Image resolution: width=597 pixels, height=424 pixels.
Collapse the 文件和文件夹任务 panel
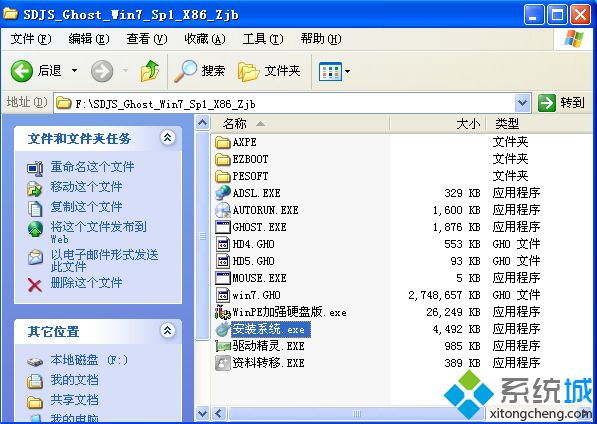(x=168, y=137)
